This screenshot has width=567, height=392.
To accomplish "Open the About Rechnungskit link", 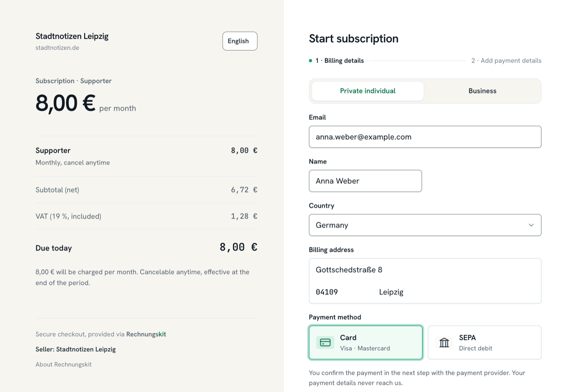I will click(x=63, y=364).
